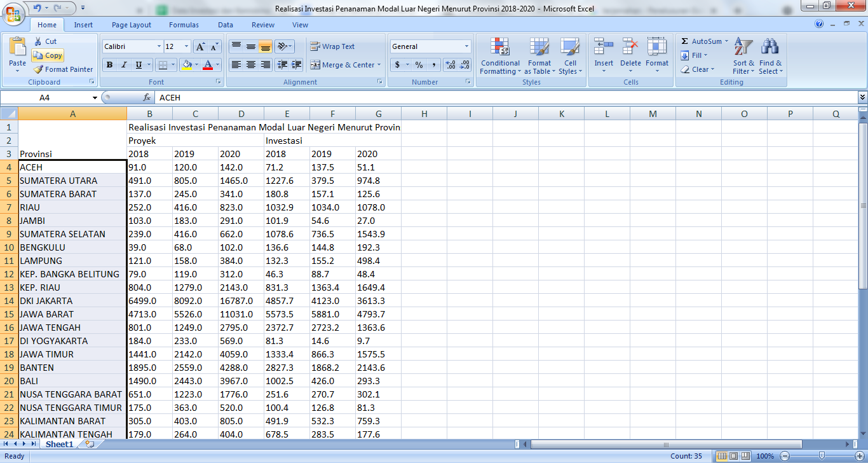Click the Format Painter icon
Image resolution: width=868 pixels, height=463 pixels.
[39, 69]
